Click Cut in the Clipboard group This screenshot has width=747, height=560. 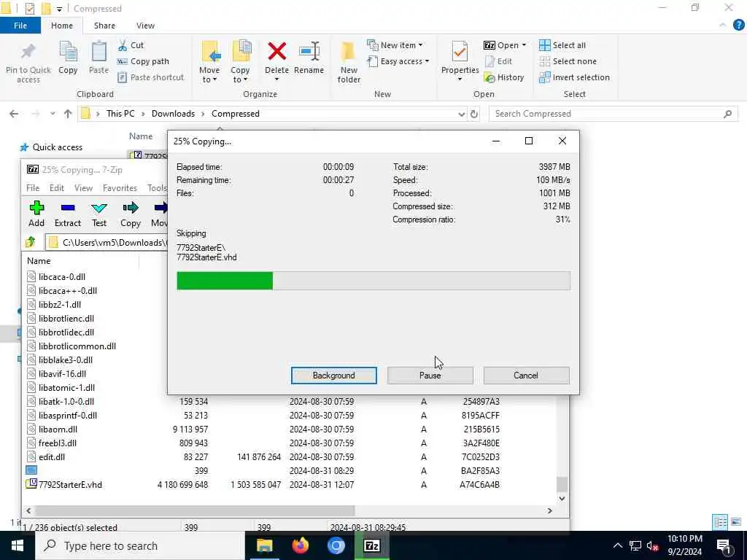(131, 45)
